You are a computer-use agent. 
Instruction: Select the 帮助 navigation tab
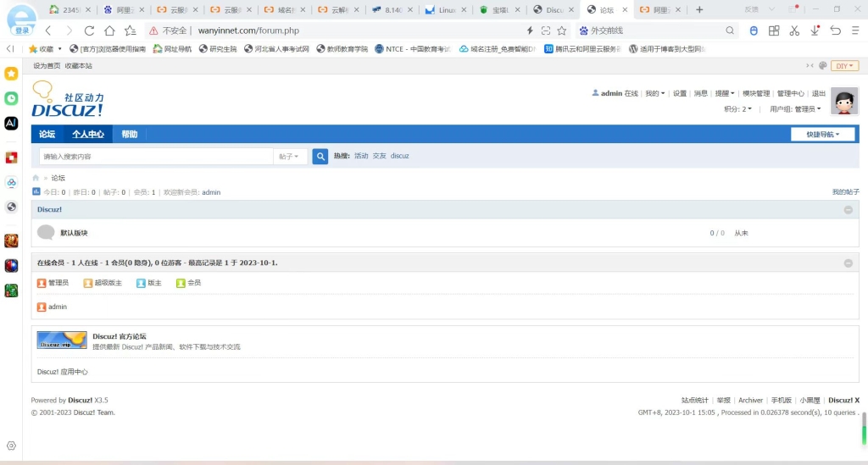(x=130, y=135)
